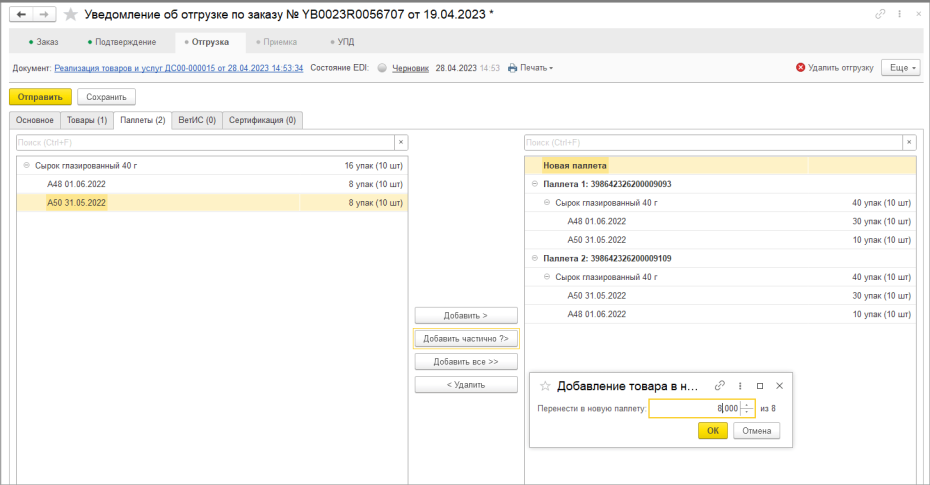
Task: Focus the left Поиск (Ctrl+F) field
Action: [205, 142]
